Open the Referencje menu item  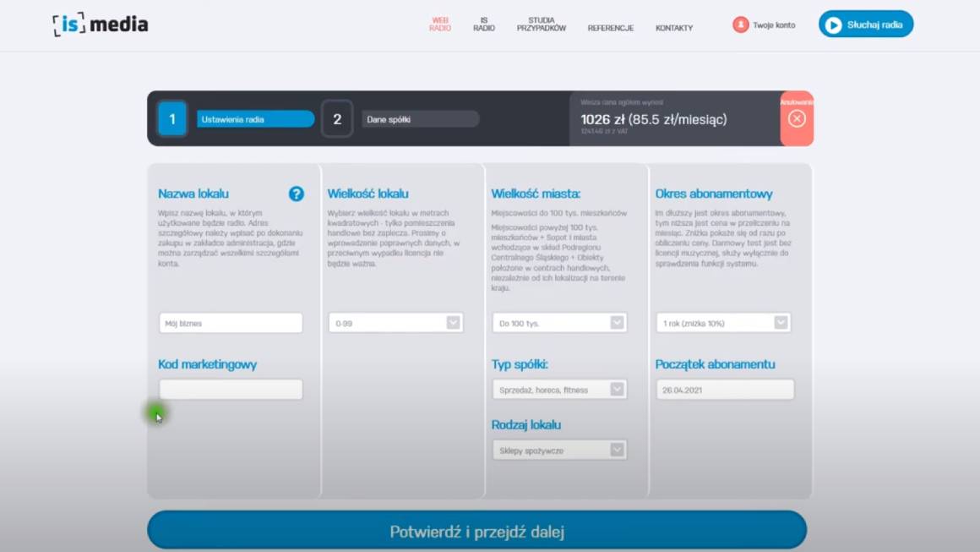click(610, 28)
